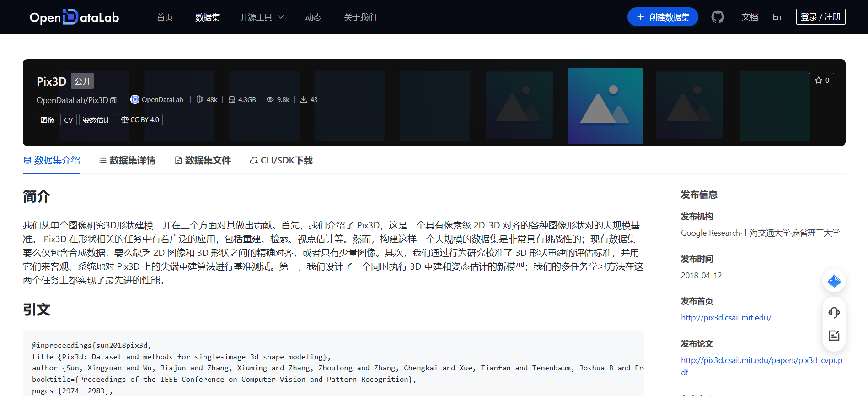Image resolution: width=868 pixels, height=396 pixels.
Task: Open the 文档 link
Action: click(x=750, y=17)
